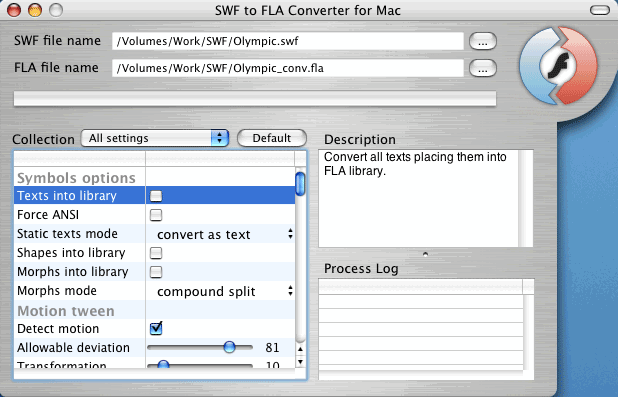This screenshot has height=397, width=618.
Task: Enable the Morphs into library checkbox
Action: point(156,272)
